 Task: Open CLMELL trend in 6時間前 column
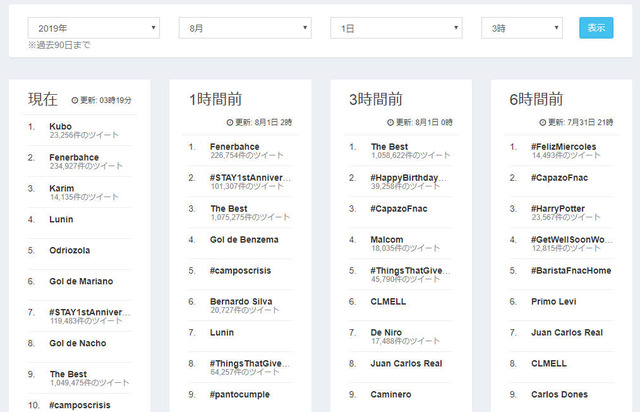click(x=549, y=363)
